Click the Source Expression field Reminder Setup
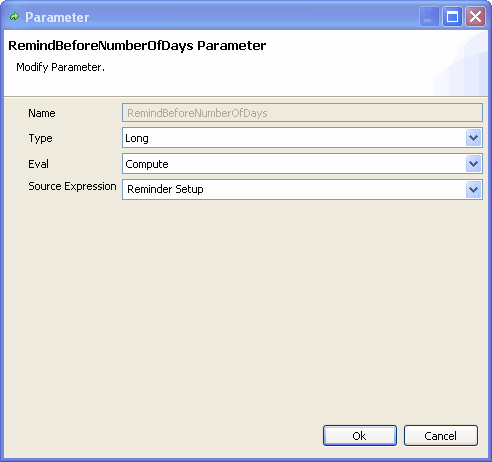 coord(302,190)
